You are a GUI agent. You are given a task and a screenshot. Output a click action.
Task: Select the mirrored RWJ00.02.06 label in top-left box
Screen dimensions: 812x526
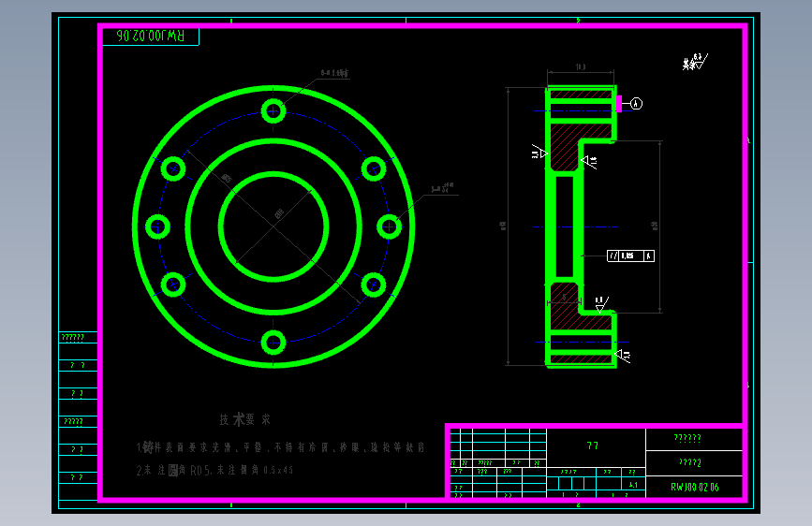pyautogui.click(x=150, y=36)
